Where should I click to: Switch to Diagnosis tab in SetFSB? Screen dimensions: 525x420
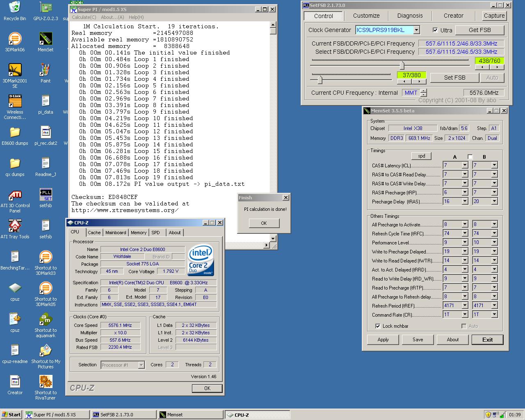click(410, 16)
